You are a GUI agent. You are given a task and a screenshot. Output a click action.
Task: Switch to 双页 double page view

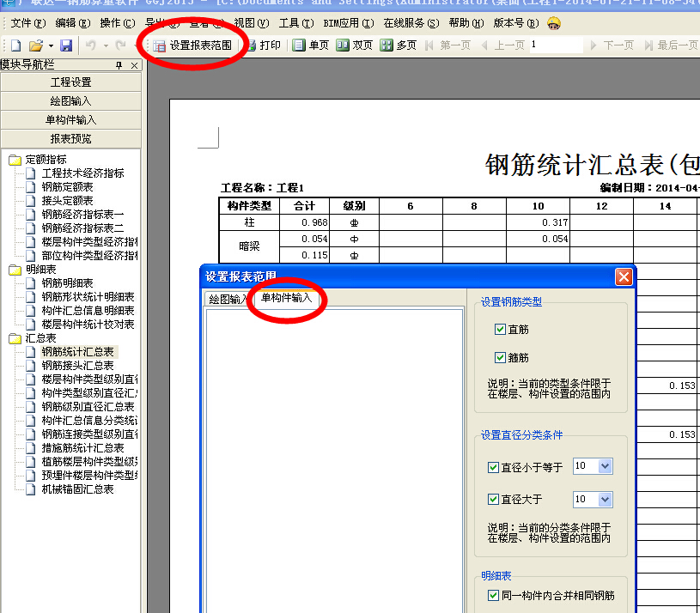354,45
